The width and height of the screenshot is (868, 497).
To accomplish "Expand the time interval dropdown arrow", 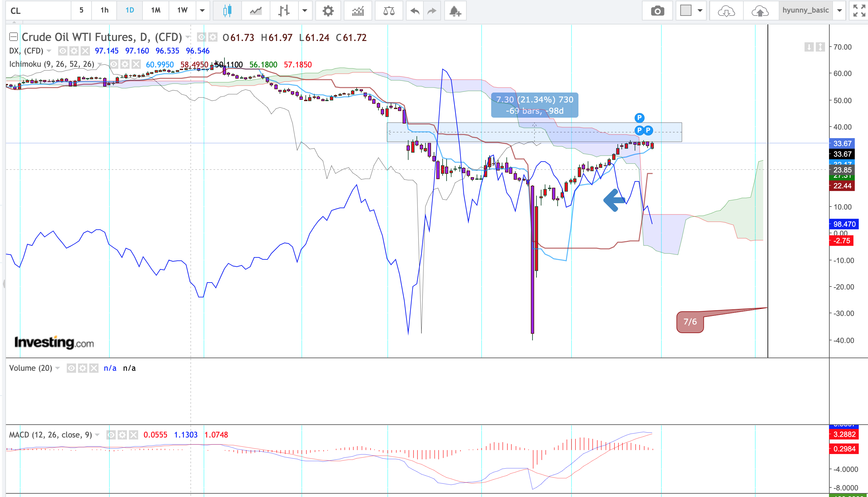I will [x=202, y=11].
